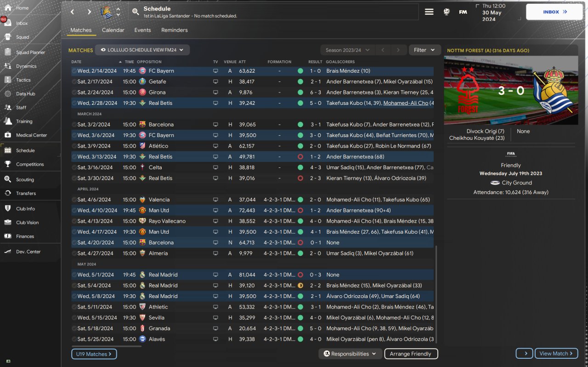Click the FM logo menu icon
Viewport: 588px width, 367px height.
(x=463, y=12)
